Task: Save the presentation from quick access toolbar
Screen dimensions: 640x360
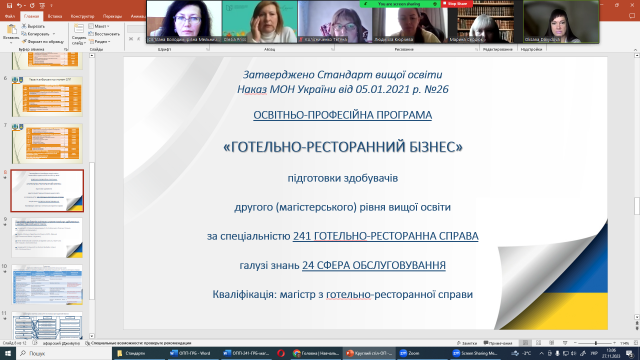Action: coord(9,6)
